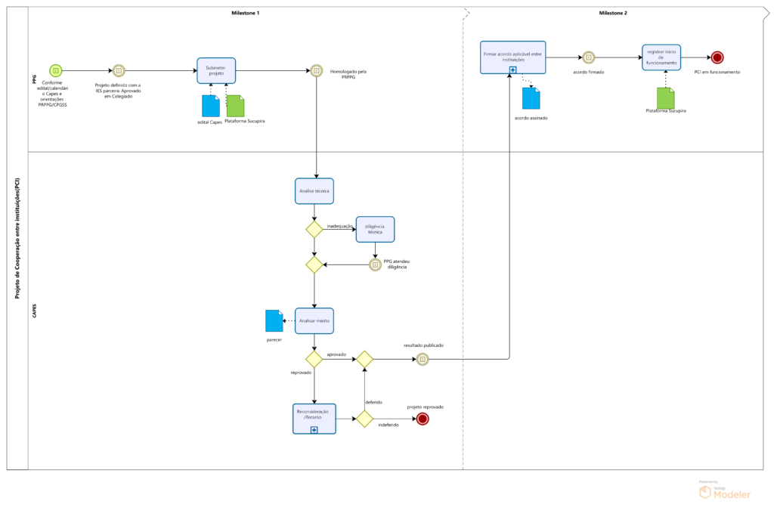Expand the 'Reconsideração/Recurso' subprocess plus marker
The image size is (774, 532).
click(x=314, y=429)
